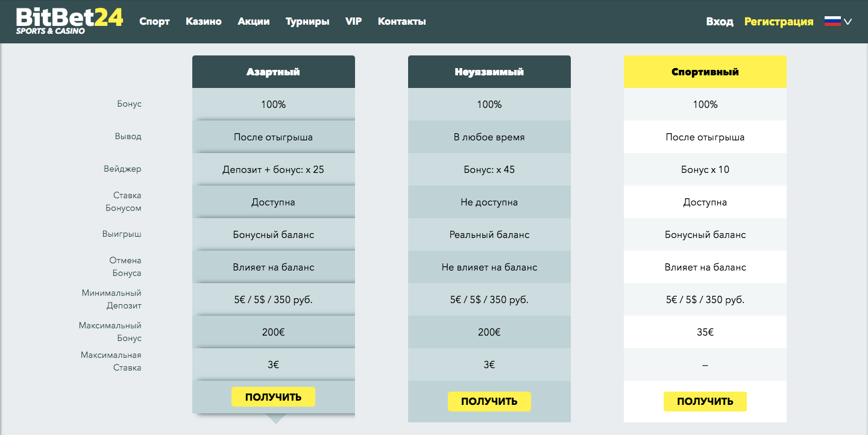868x435 pixels.
Task: Go to the Казино section
Action: [204, 22]
